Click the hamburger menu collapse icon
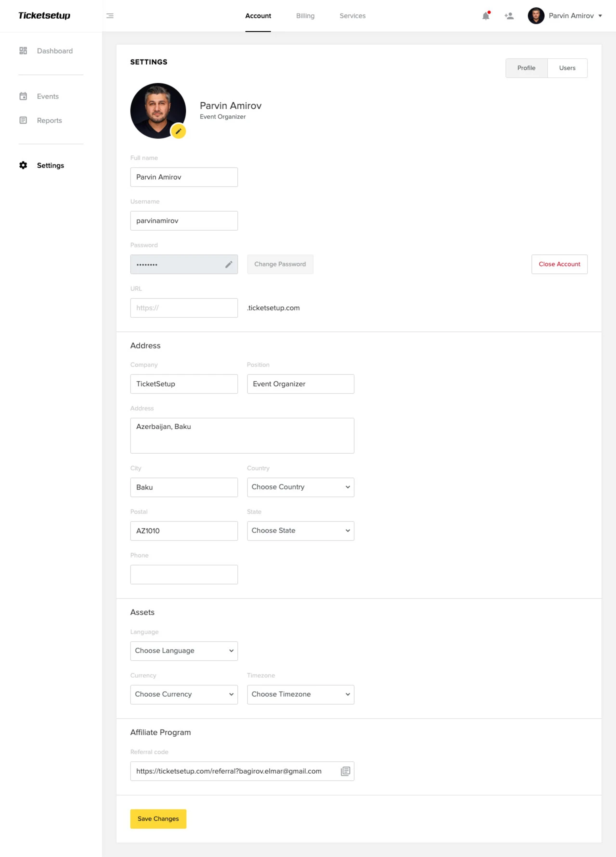Screen dimensions: 616x857 tap(110, 16)
